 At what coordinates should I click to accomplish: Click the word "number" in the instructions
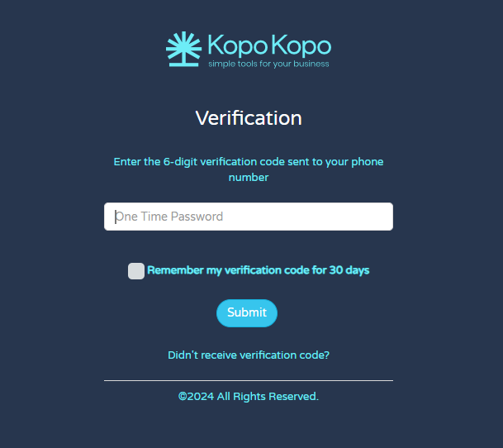(249, 177)
